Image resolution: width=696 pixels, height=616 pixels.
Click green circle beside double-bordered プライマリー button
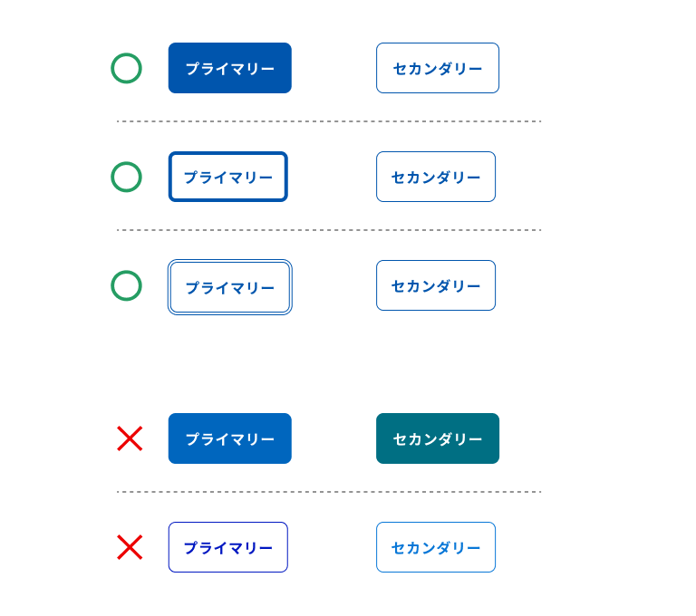click(x=126, y=285)
